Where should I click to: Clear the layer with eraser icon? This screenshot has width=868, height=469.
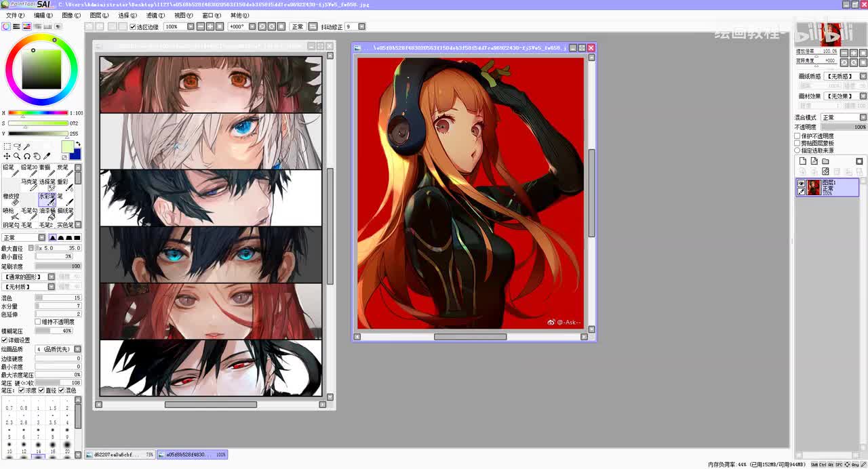825,171
